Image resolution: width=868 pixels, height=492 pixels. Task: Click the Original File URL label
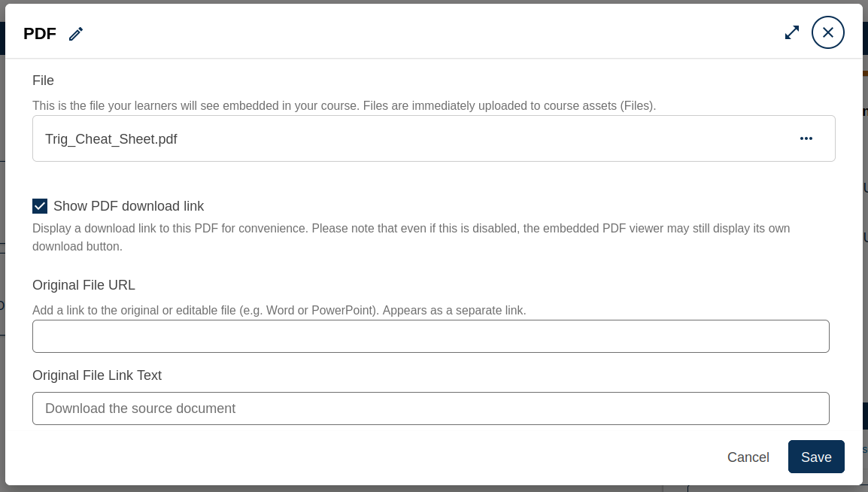point(83,285)
